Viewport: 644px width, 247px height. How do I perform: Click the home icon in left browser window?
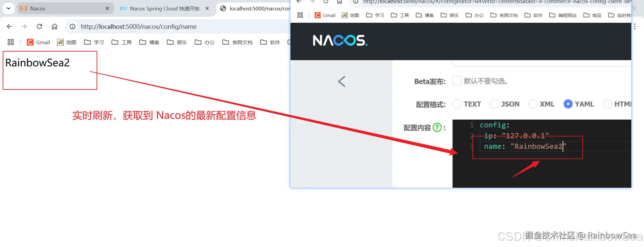pyautogui.click(x=54, y=26)
